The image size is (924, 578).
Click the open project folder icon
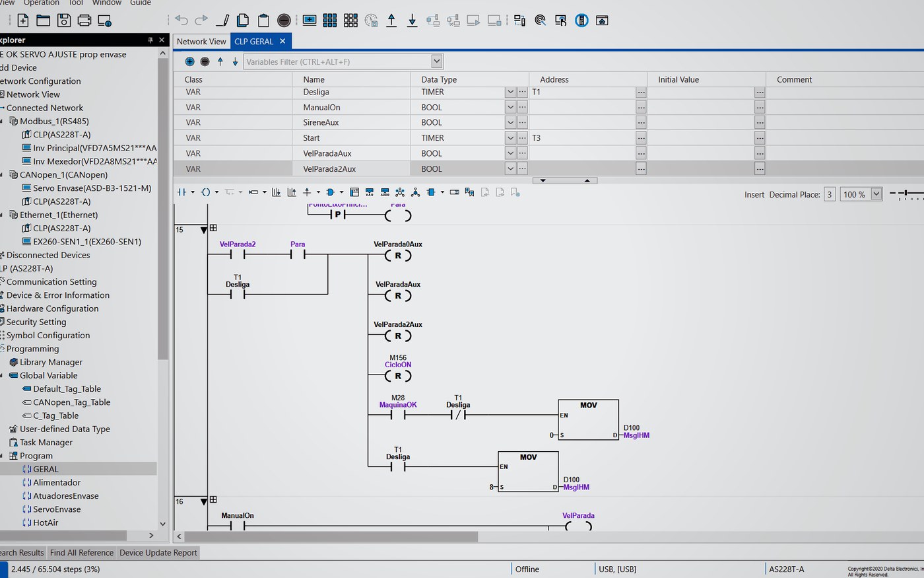44,20
